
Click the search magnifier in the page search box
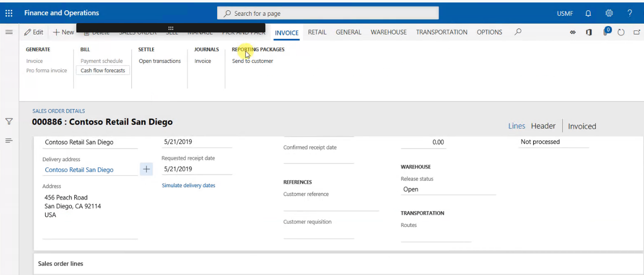227,13
